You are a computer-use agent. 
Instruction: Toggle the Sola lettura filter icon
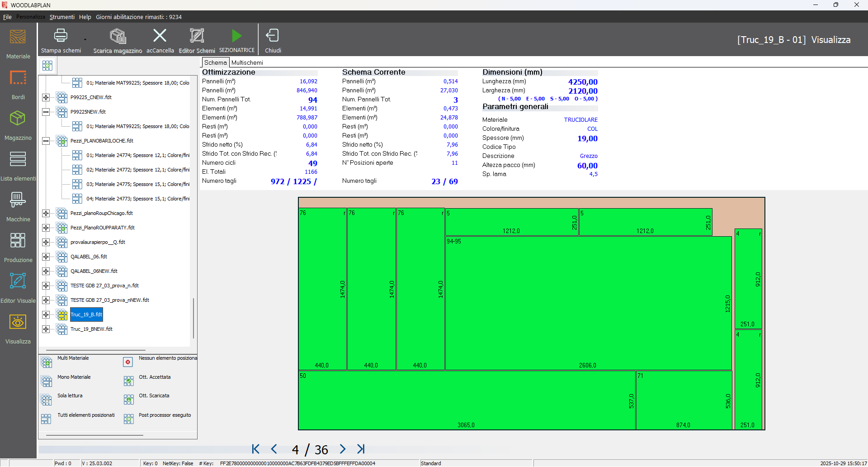pos(47,400)
